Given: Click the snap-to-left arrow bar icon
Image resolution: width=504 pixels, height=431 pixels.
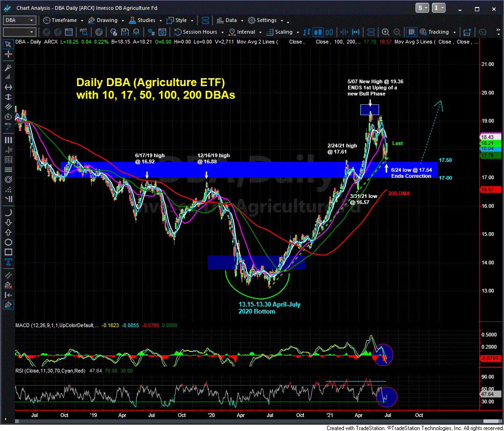Looking at the screenshot, I should 8,295.
